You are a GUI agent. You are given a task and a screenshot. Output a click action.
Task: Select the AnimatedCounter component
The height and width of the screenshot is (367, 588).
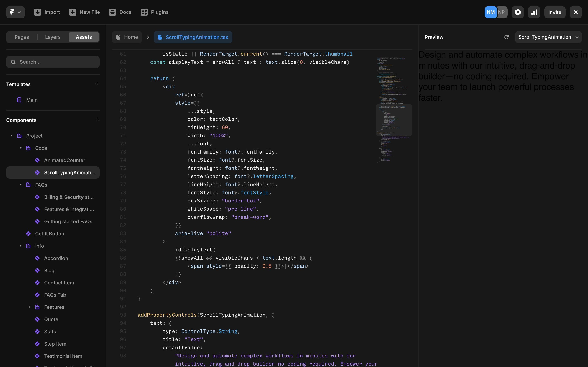pos(64,160)
